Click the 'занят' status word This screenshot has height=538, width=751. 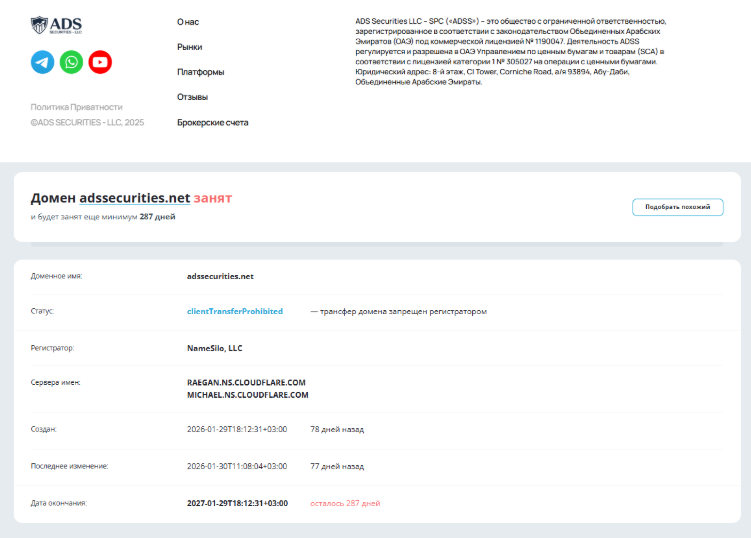click(x=213, y=198)
